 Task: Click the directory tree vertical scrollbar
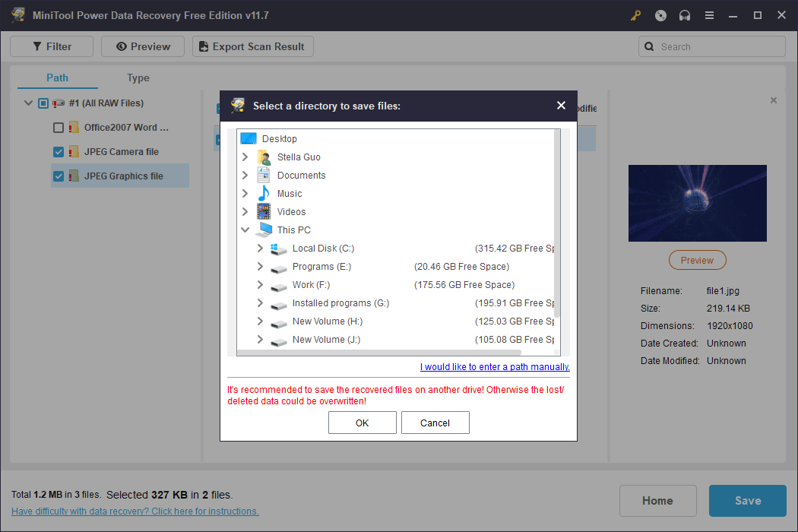(x=557, y=224)
